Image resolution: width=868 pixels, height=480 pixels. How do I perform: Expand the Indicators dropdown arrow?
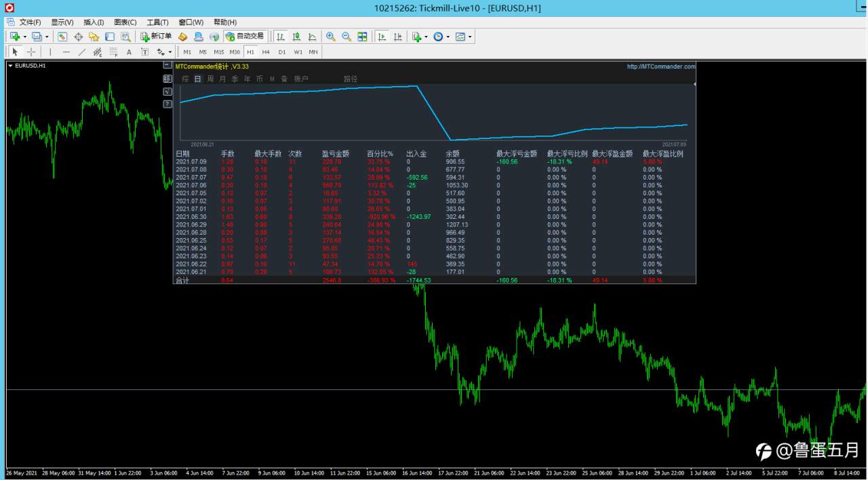tap(426, 37)
